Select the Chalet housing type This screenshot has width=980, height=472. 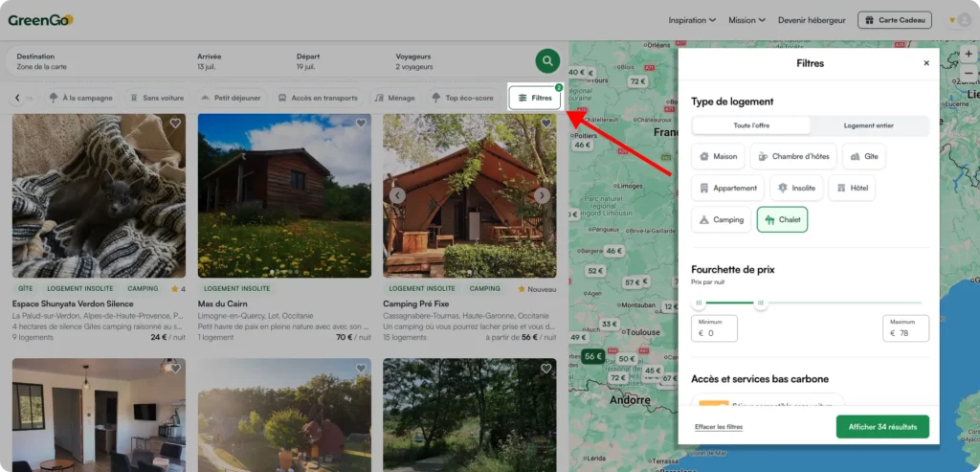(x=782, y=219)
